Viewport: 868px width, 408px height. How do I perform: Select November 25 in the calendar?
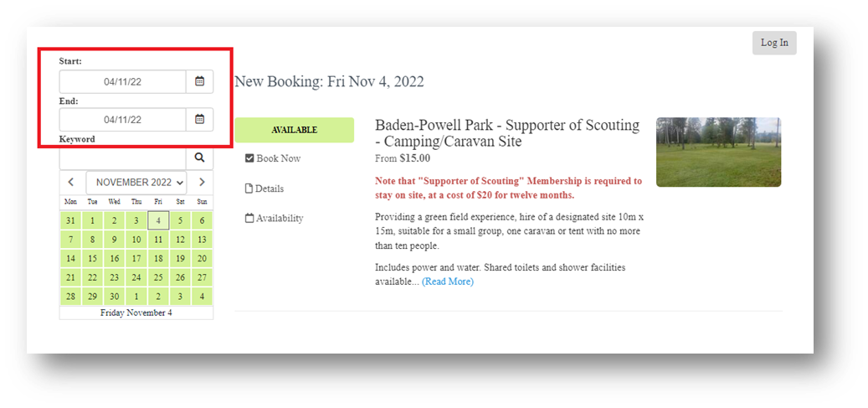click(x=158, y=277)
